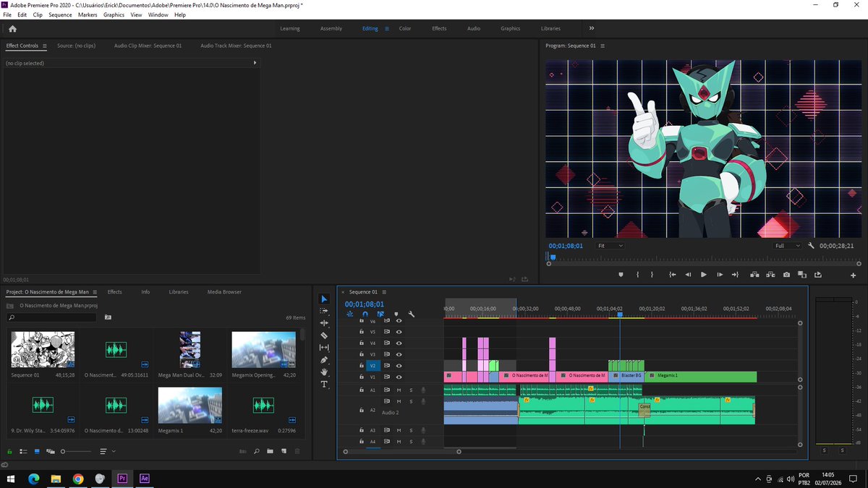The height and width of the screenshot is (488, 868).
Task: Open Sequence 01 timeline panel menu
Action: click(x=383, y=292)
